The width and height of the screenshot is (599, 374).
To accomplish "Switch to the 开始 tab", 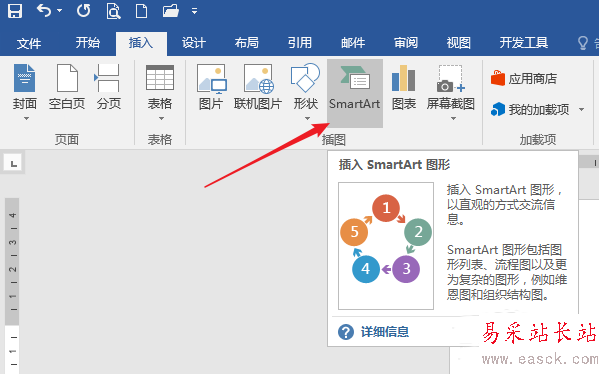I will pyautogui.click(x=87, y=43).
